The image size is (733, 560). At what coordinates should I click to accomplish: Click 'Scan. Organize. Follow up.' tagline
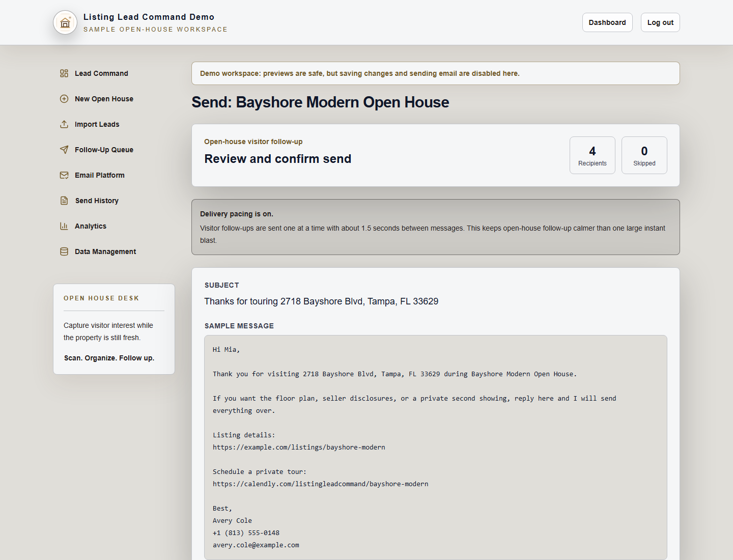[x=109, y=358]
